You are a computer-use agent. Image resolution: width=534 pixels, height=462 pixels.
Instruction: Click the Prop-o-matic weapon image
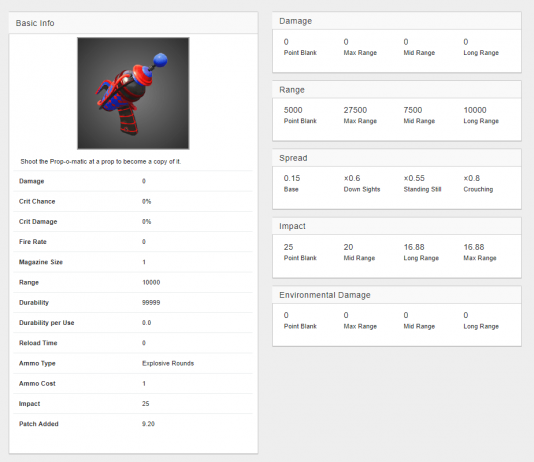(133, 93)
